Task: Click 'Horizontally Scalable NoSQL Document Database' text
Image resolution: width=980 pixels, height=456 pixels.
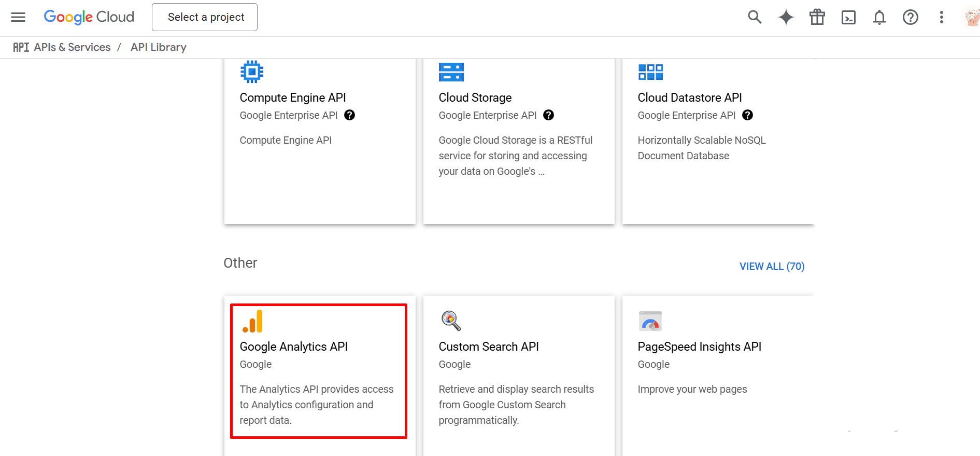Action: pyautogui.click(x=702, y=148)
